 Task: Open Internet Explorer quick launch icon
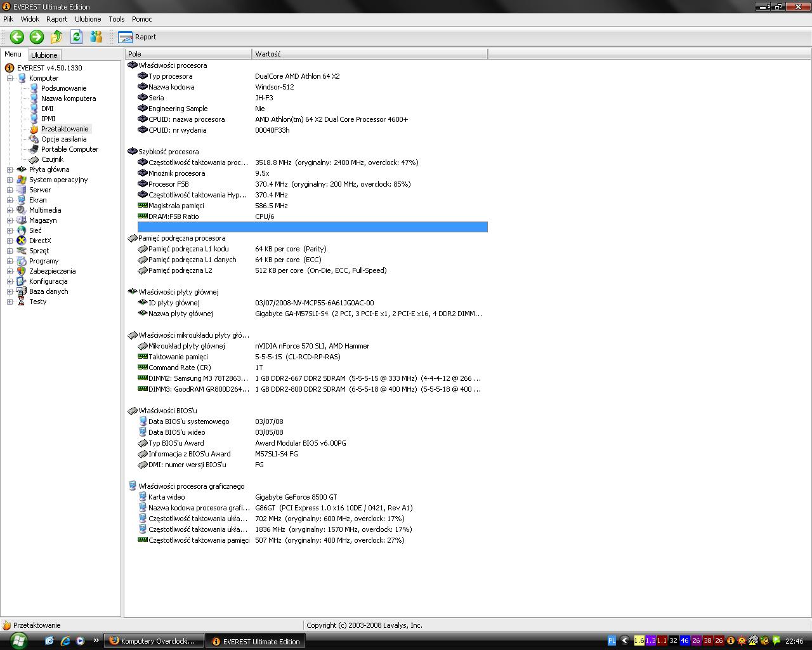(65, 641)
